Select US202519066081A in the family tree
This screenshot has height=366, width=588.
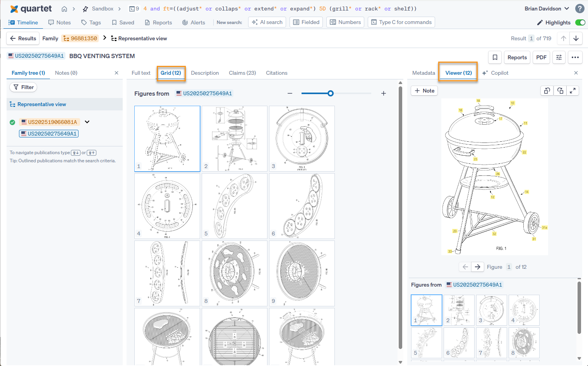coord(50,122)
